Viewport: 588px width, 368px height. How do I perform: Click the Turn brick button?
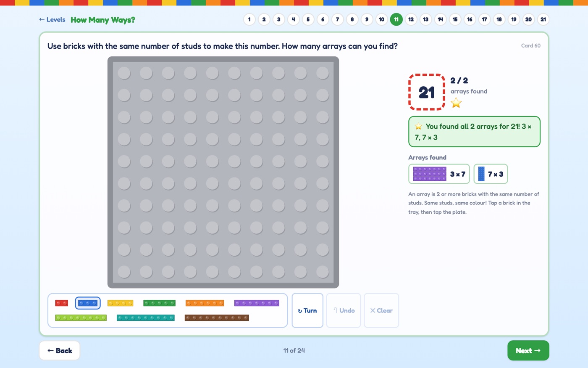(x=307, y=310)
